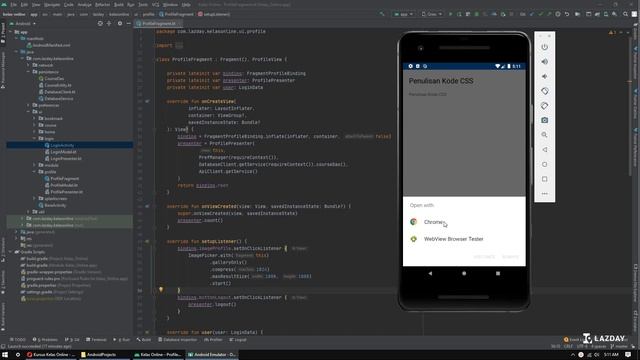Screen dimensions: 640x360
Task: Open the Logcat tool window
Action: [x=238, y=340]
